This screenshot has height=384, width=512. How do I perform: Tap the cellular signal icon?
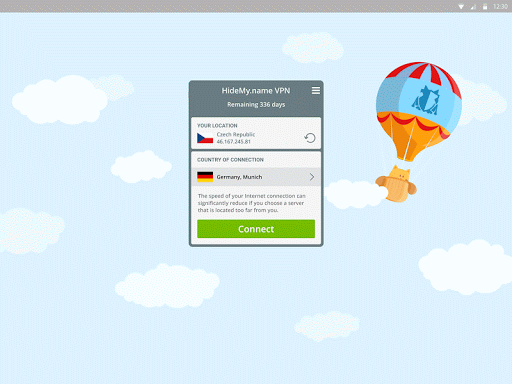pos(473,6)
